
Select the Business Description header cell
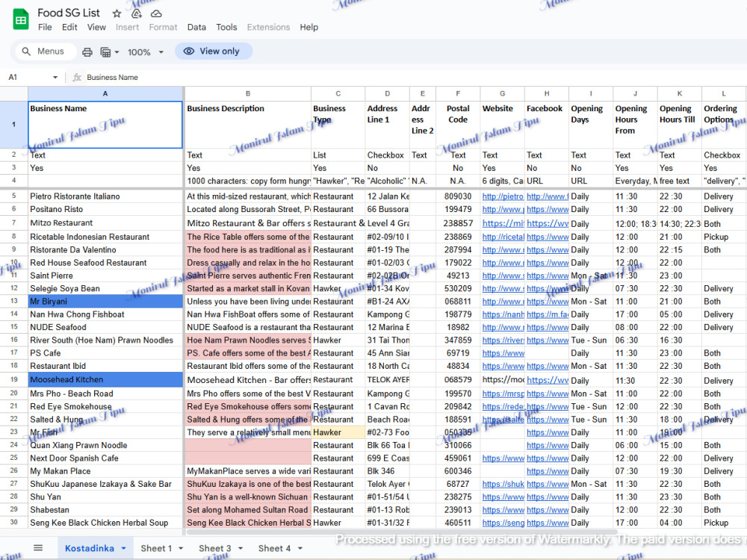[248, 124]
